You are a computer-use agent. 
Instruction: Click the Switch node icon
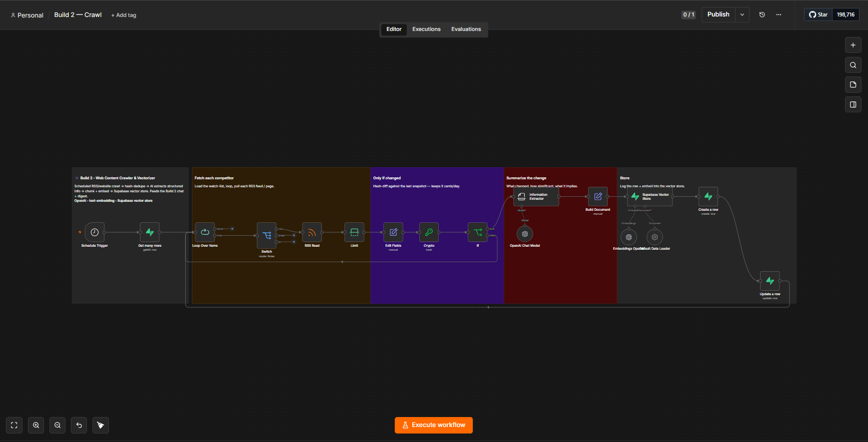267,235
